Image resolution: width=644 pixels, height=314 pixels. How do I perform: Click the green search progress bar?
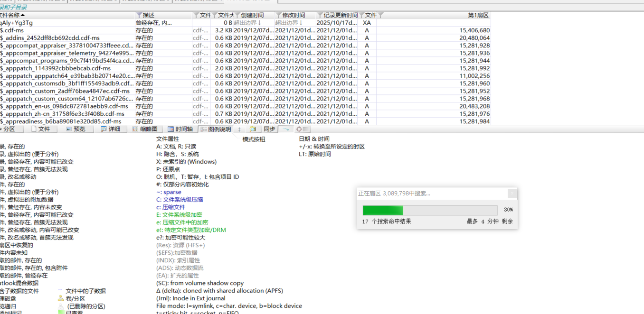(383, 210)
